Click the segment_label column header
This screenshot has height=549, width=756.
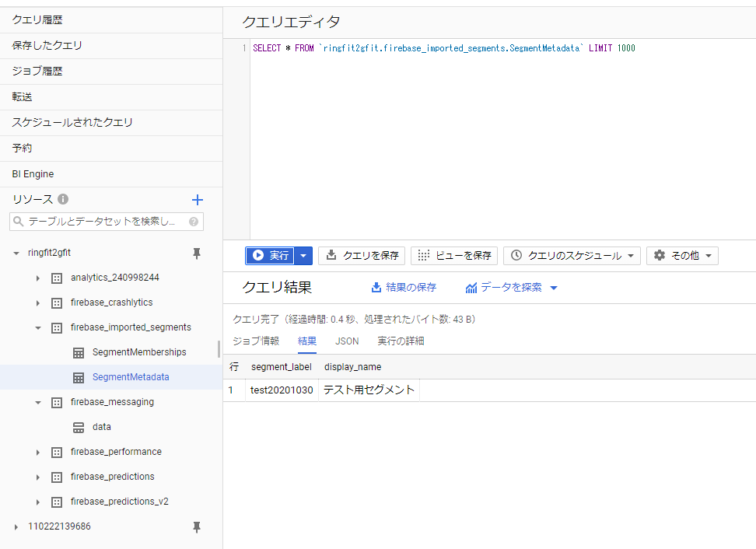click(x=282, y=367)
